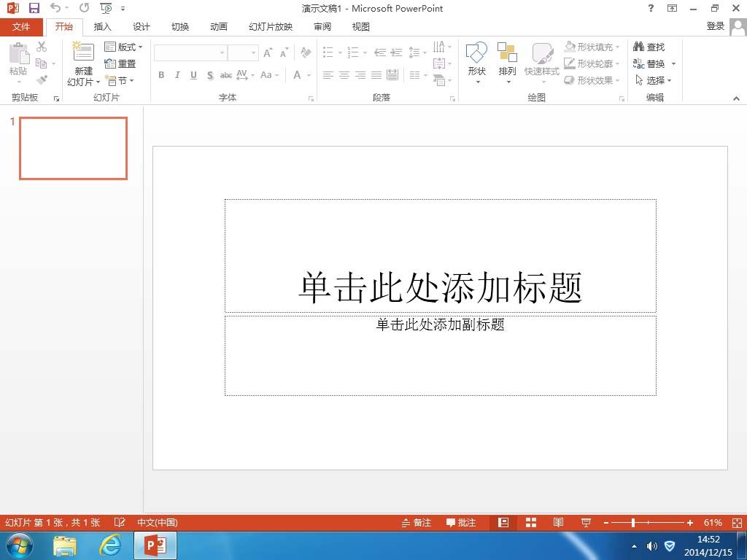Screen dimensions: 747x560
Task: Increase font size with large A icon
Action: [268, 52]
